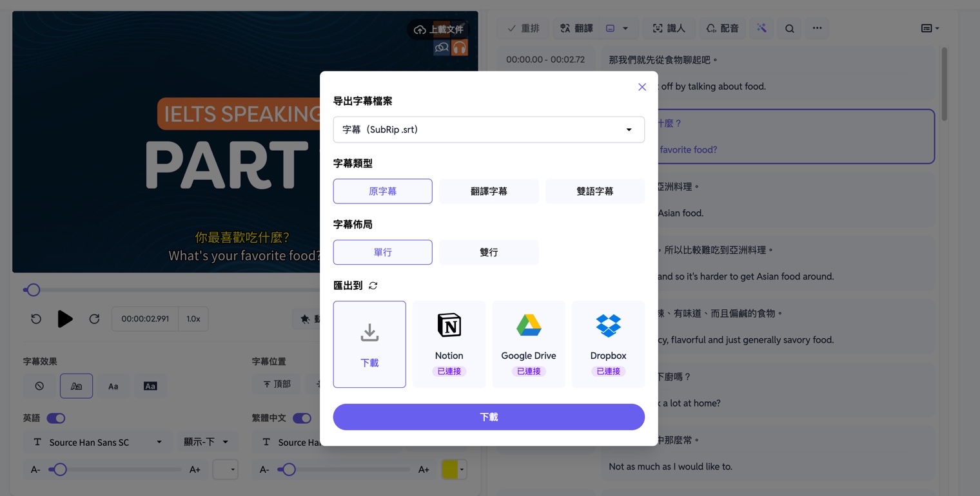
Task: Select the boxed background Aa subtitle effect
Action: (150, 386)
